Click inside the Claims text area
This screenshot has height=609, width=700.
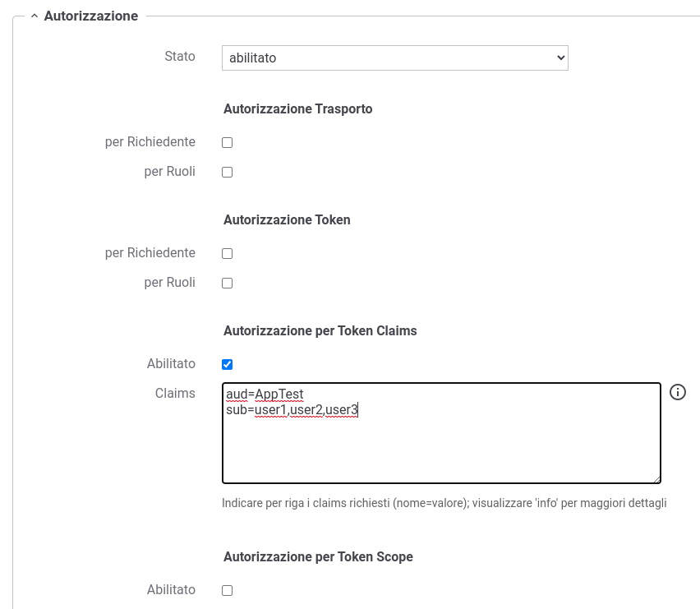tap(441, 432)
